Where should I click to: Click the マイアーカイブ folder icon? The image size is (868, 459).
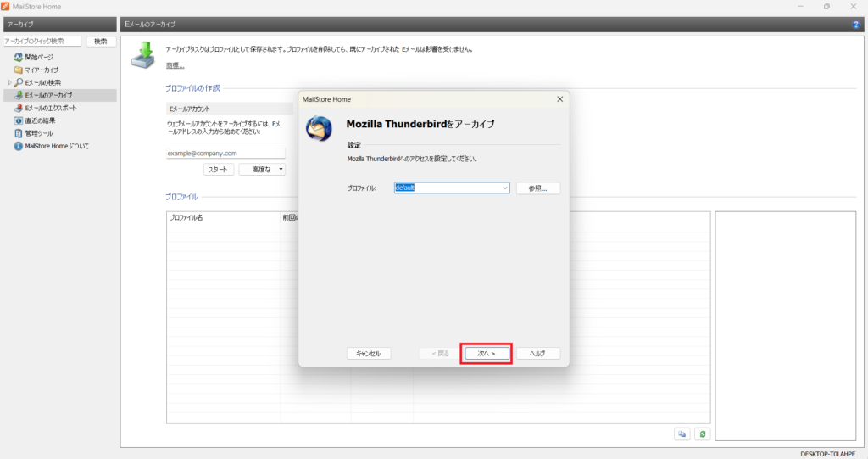click(19, 70)
